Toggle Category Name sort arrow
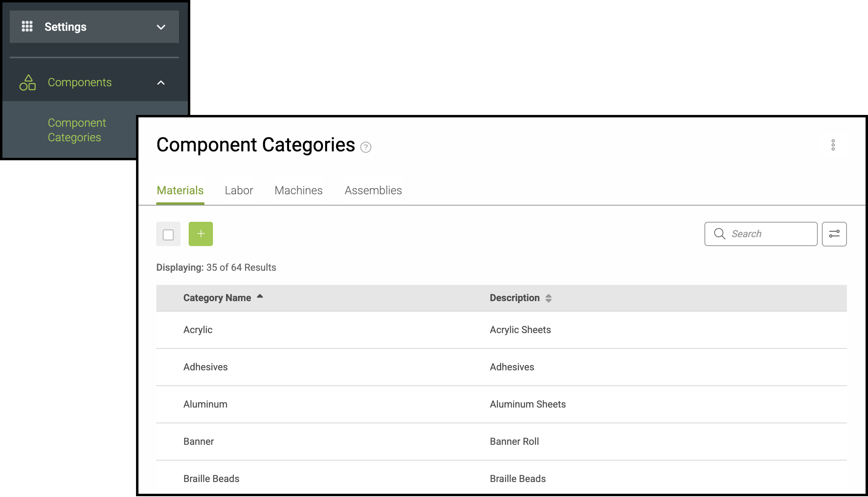The image size is (868, 497). (x=260, y=297)
